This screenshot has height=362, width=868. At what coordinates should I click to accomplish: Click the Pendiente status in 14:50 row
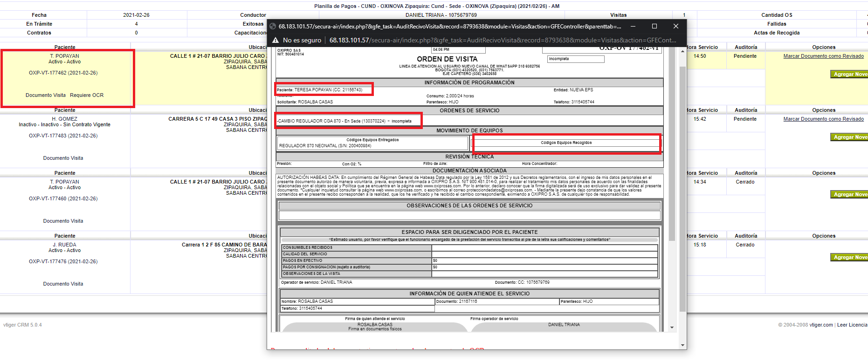745,56
